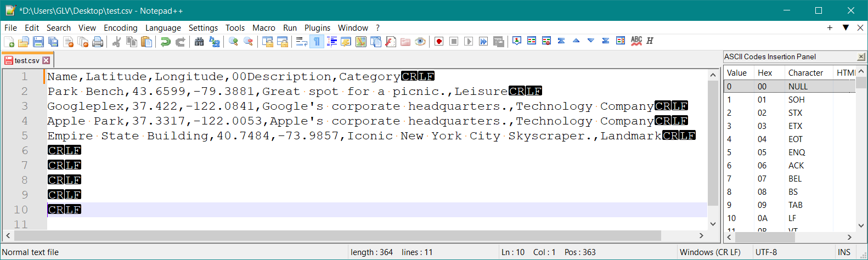
Task: Select the NULL row in ASCII panel
Action: pos(790,86)
